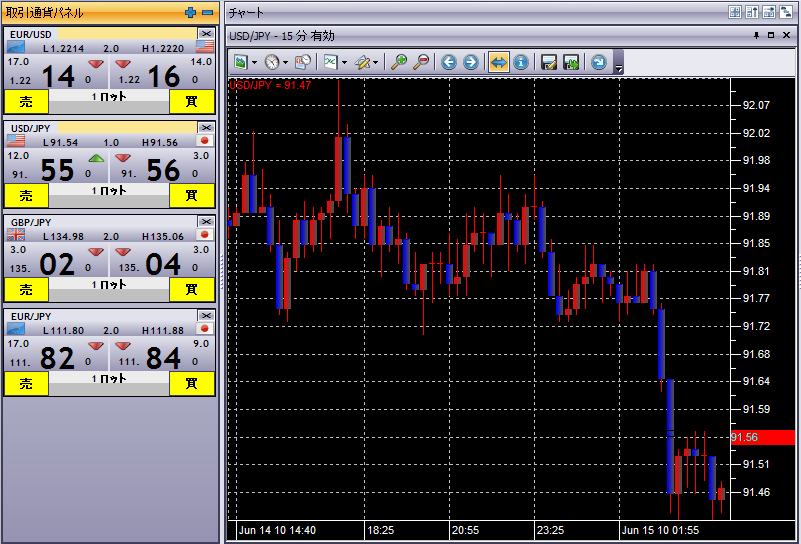Click the blue info icon in chart toolbar
This screenshot has width=801, height=544.
tap(521, 62)
